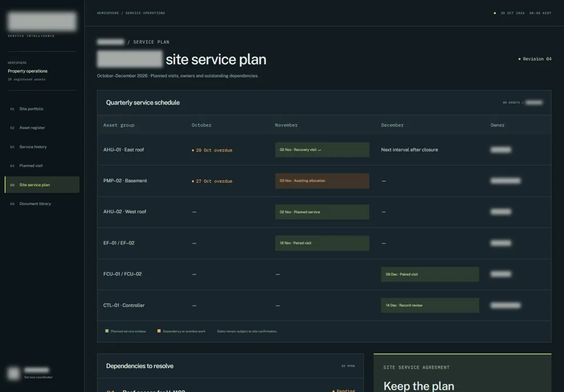Click the Dependencies to resolve heading

click(x=140, y=366)
